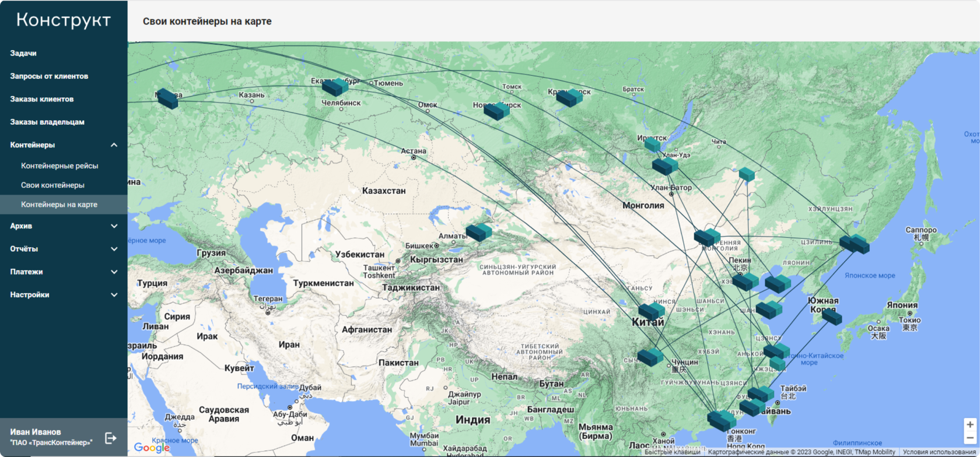
Task: Select the container marker beside Улан-Удэ
Action: pyautogui.click(x=665, y=166)
